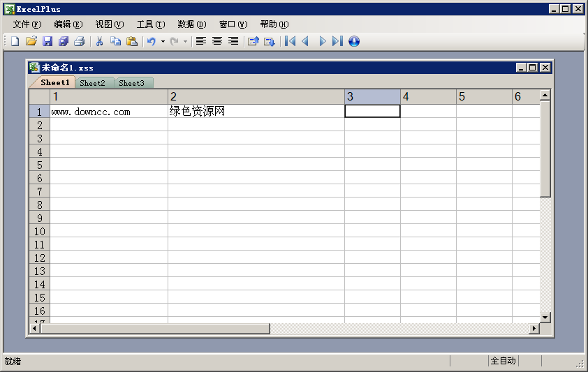Click vertical scrollbar up arrow
The width and height of the screenshot is (588, 372).
[x=545, y=95]
